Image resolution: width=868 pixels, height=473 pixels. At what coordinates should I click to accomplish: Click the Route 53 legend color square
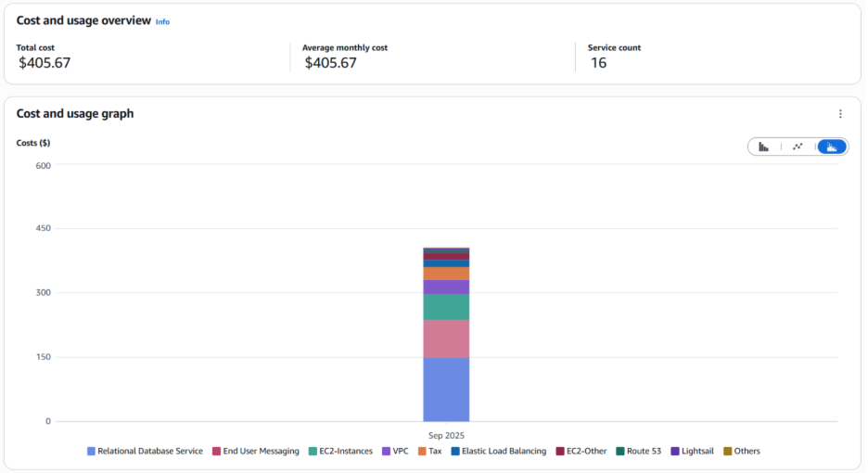619,452
